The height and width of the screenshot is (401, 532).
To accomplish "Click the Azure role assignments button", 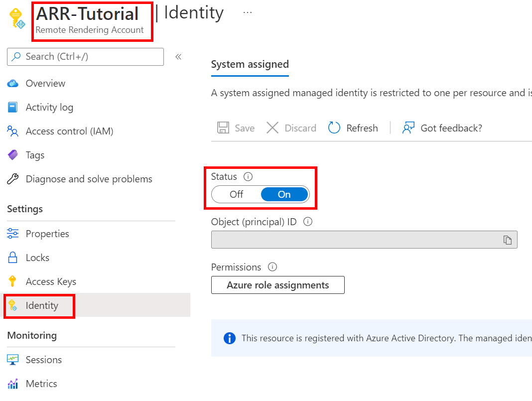I will point(278,285).
